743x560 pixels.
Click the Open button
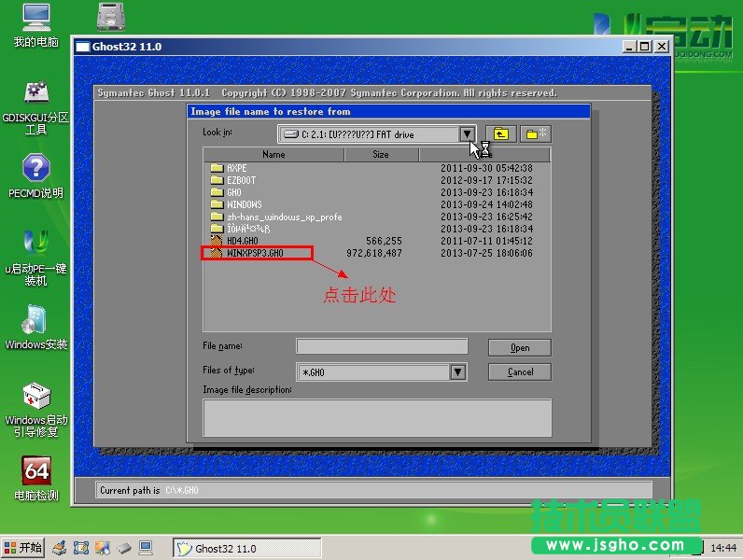pyautogui.click(x=519, y=347)
